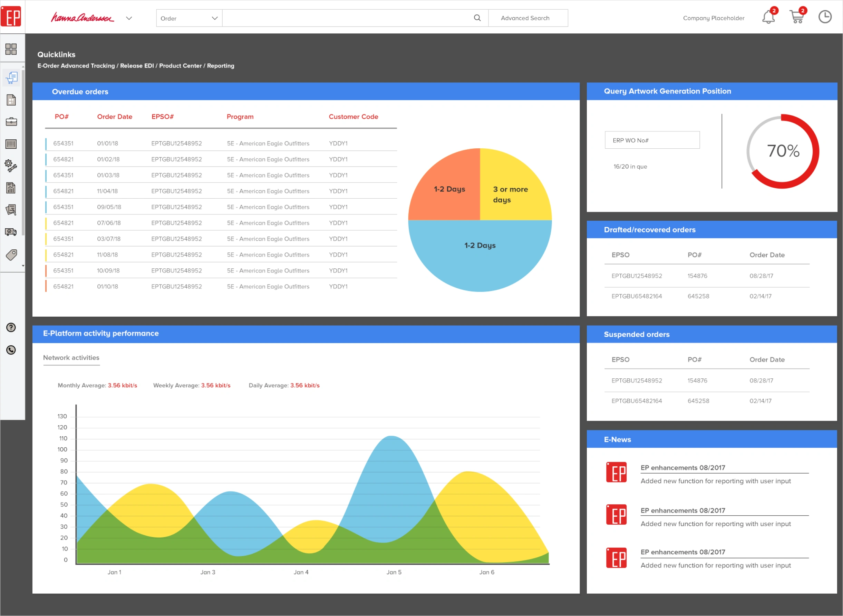Open help question mark icon
This screenshot has width=843, height=616.
tap(11, 327)
